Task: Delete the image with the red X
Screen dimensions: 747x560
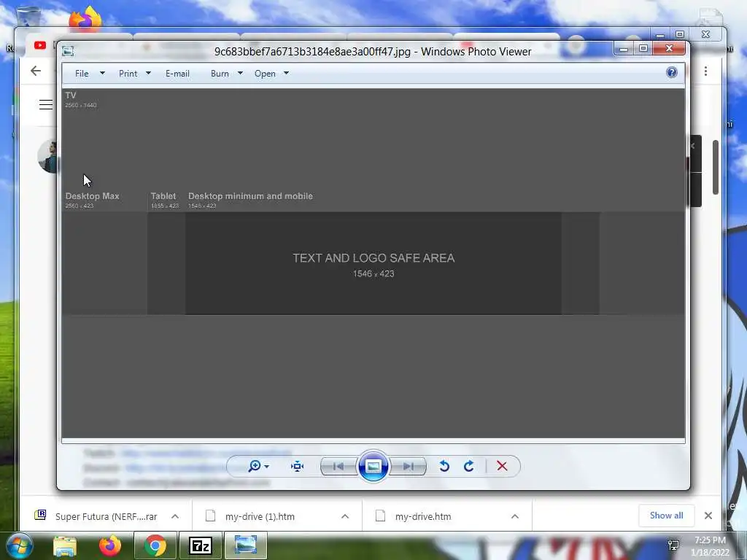Action: point(502,466)
